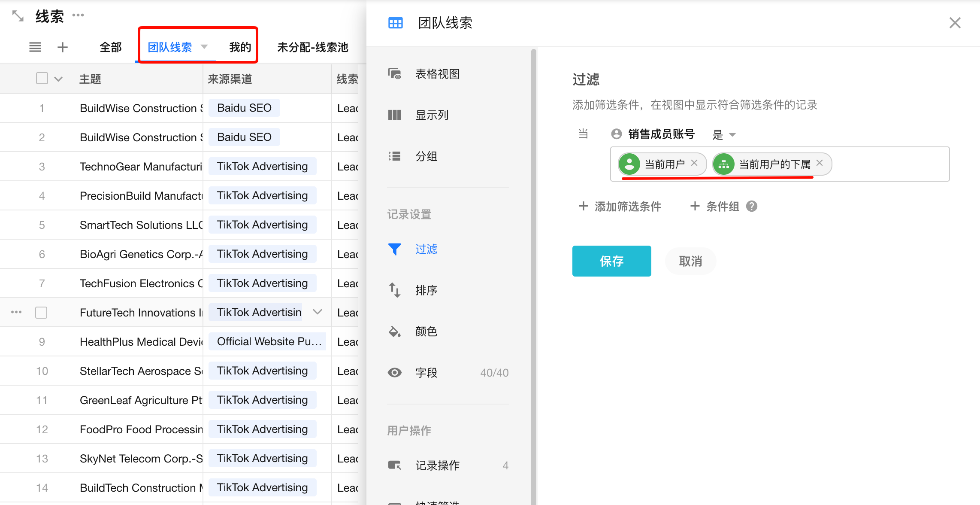Open TechFusion Electronics record
The width and height of the screenshot is (980, 505).
141,283
